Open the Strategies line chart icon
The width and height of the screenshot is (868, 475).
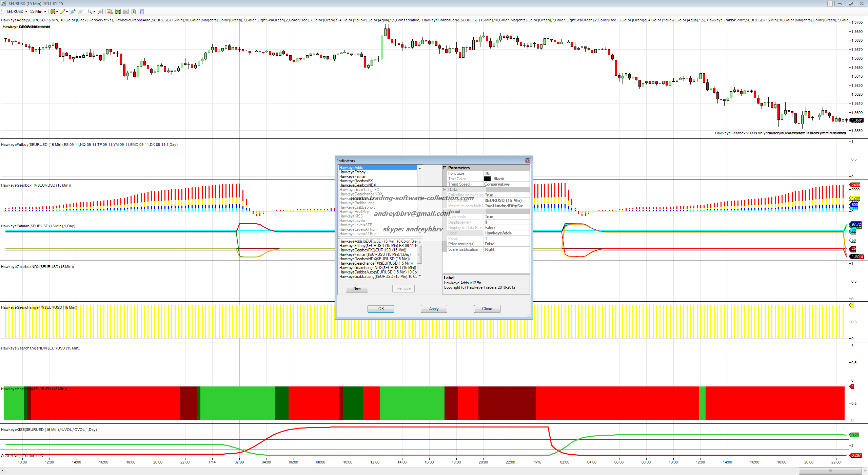click(x=126, y=12)
